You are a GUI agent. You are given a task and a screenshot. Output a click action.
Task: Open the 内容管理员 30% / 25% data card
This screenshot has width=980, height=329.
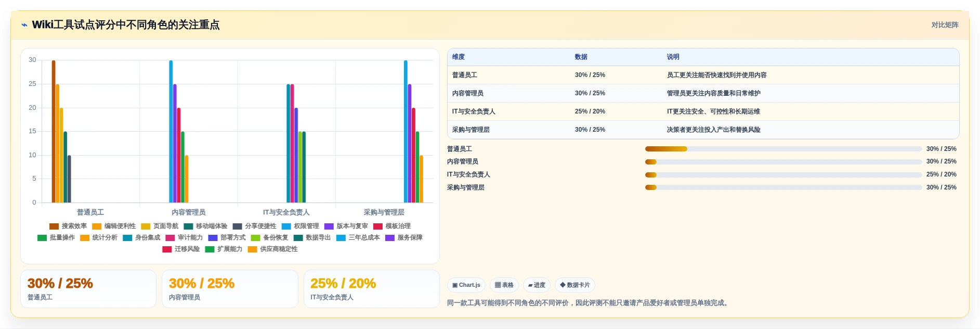click(x=230, y=289)
